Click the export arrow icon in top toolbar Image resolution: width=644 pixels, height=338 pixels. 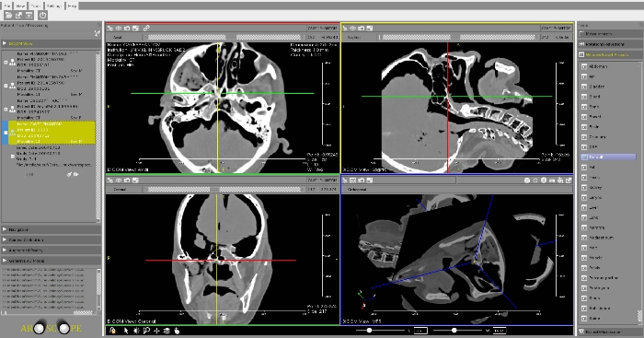[18, 16]
